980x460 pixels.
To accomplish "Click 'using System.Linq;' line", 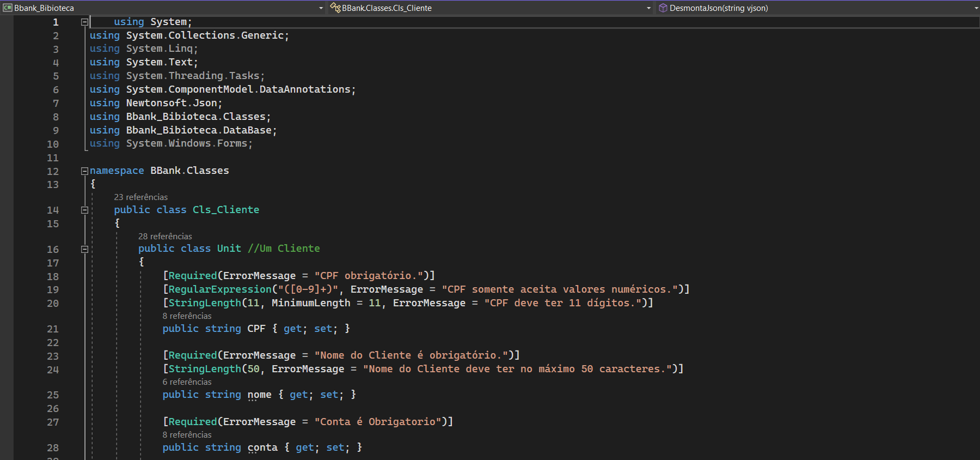I will pyautogui.click(x=144, y=49).
